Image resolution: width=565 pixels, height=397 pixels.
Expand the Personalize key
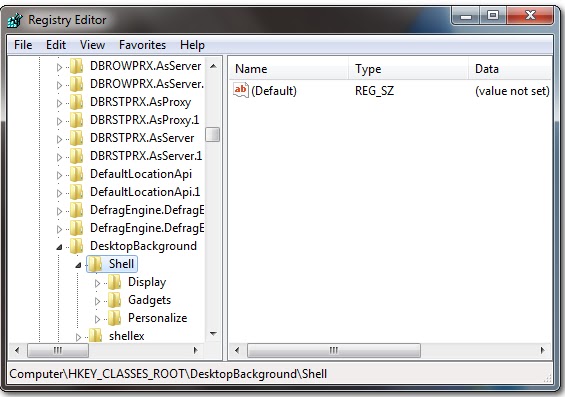97,319
